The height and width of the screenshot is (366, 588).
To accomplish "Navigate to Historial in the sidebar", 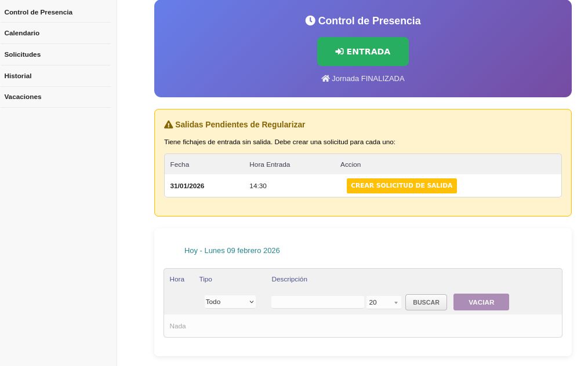I will (x=18, y=76).
